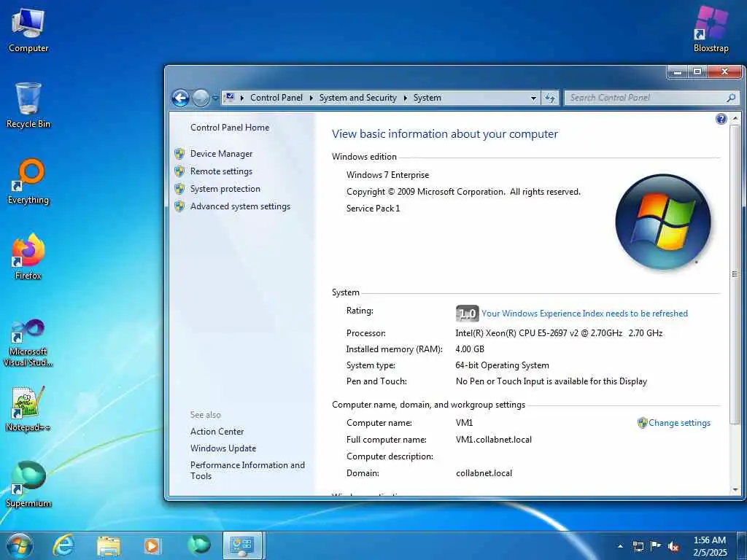
Task: Click the Control Panel icon in the address bar
Action: pos(230,98)
